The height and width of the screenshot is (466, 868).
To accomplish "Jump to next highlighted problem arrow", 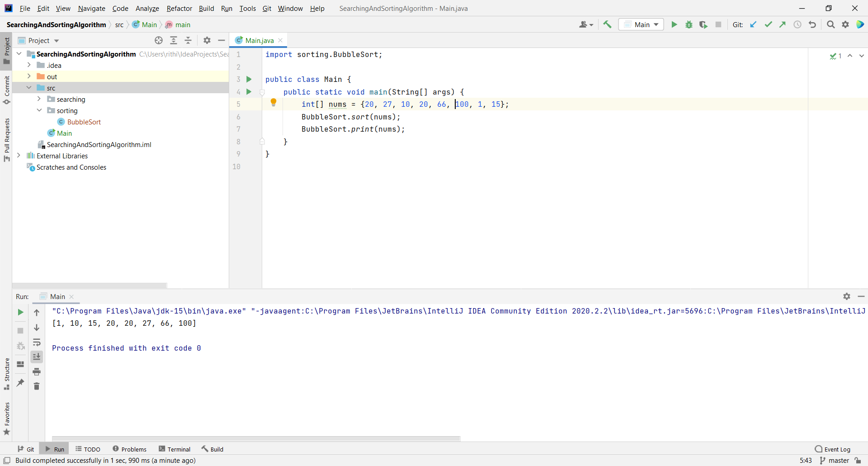I will point(862,56).
